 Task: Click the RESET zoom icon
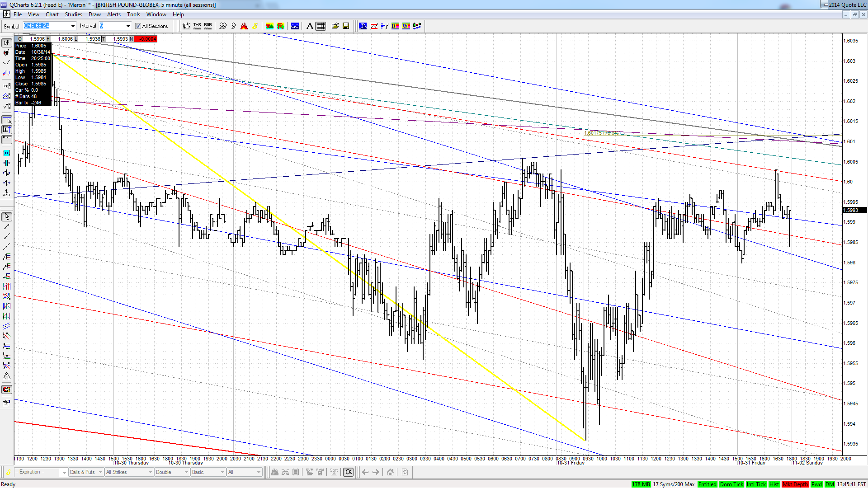(x=6, y=193)
